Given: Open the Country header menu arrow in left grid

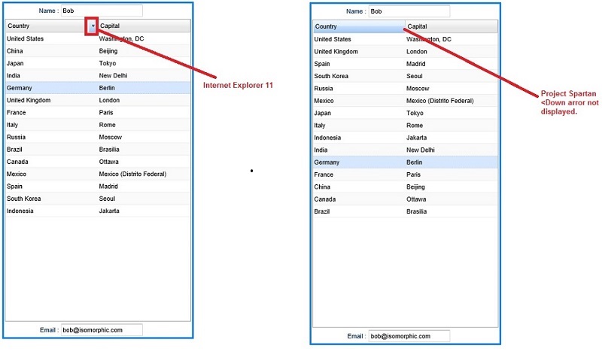Looking at the screenshot, I should pos(93,26).
